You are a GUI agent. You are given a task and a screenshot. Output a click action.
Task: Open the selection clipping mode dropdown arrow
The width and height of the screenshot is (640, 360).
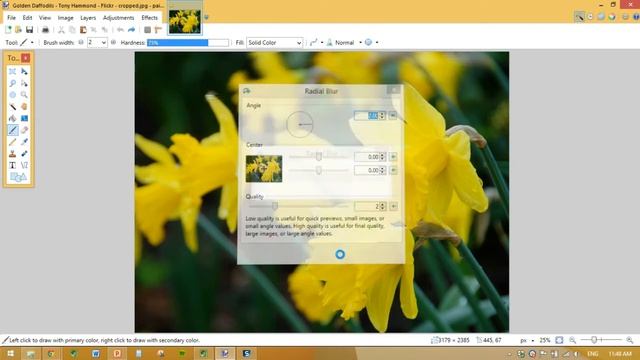377,42
